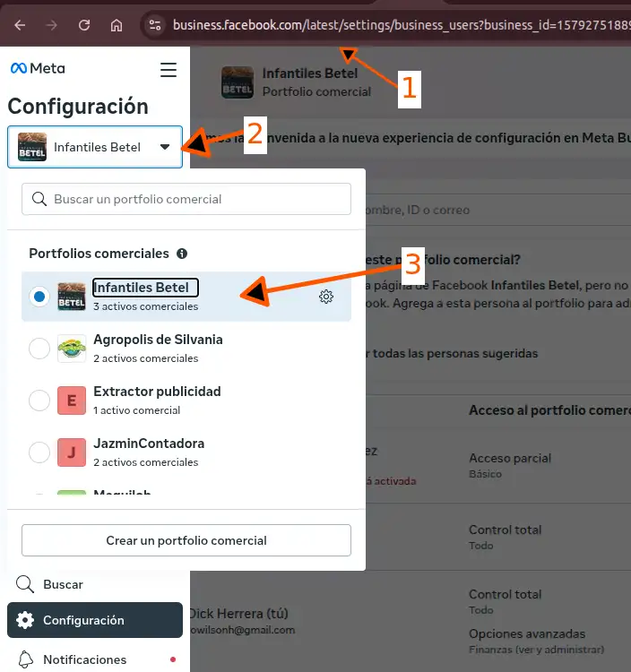Focus the Buscar un portfolio comercial field
This screenshot has width=631, height=672.
tap(186, 199)
